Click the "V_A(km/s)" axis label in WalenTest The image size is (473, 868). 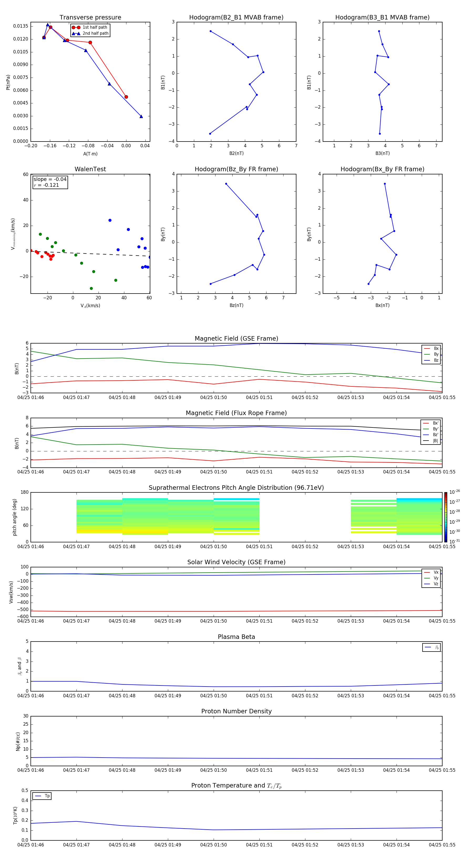[x=90, y=306]
